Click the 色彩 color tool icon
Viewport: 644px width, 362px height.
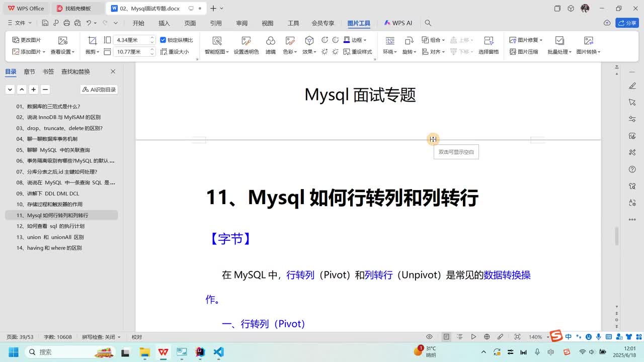click(290, 41)
